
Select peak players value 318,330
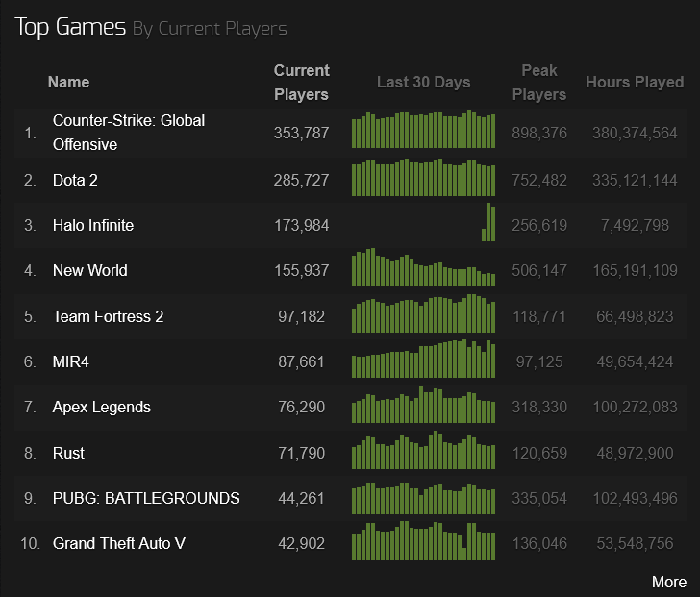click(539, 407)
